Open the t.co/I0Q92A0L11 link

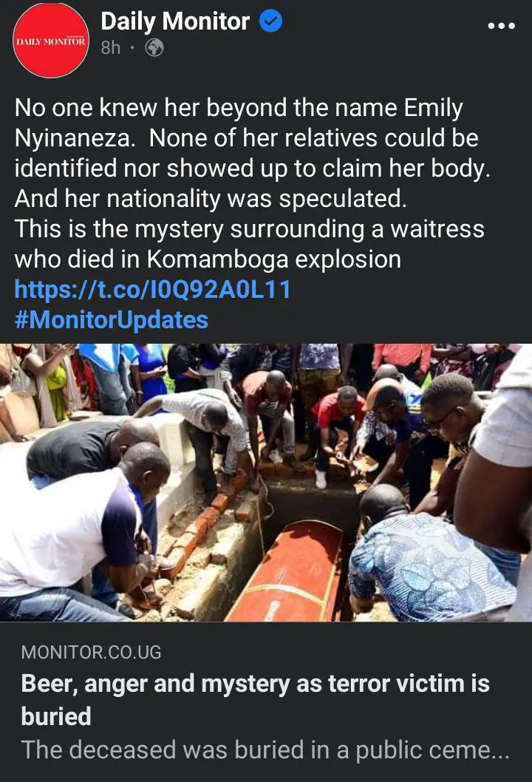pos(152,289)
